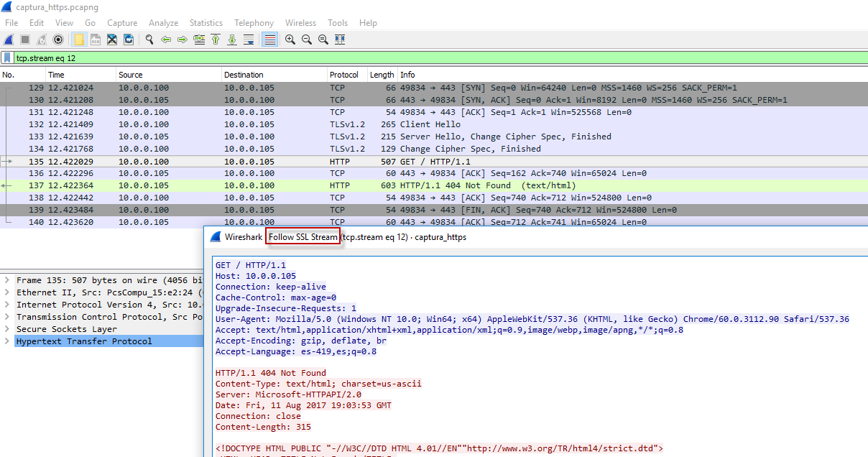Open a capture file folder icon
Screen dimensions: 868x457
coord(79,40)
